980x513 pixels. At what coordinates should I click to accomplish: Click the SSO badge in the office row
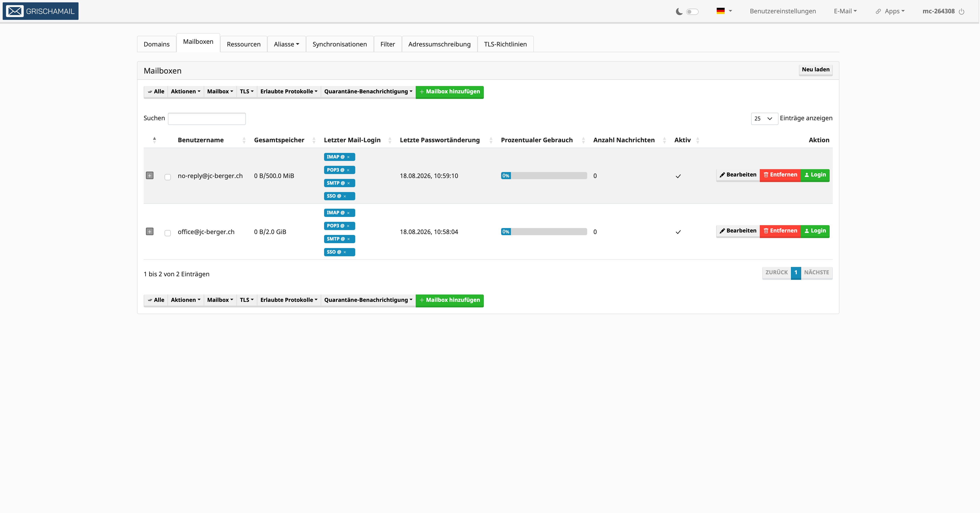[x=339, y=252]
